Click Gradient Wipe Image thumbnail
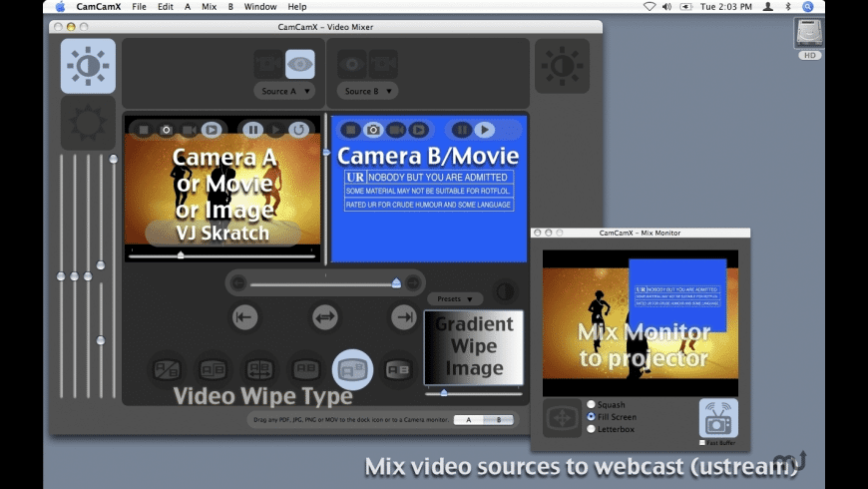Viewport: 868px width, 489px height. [x=474, y=347]
